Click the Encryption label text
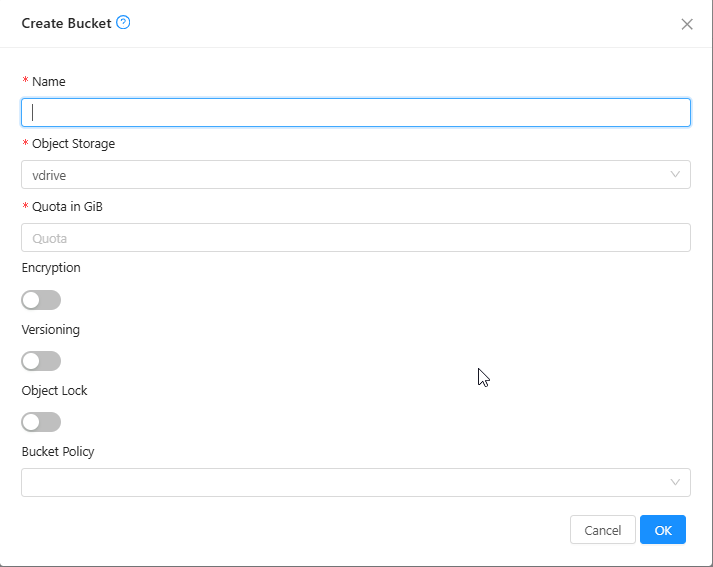 click(x=51, y=268)
